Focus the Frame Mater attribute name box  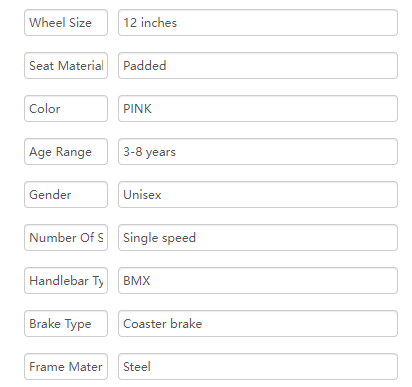(x=66, y=367)
